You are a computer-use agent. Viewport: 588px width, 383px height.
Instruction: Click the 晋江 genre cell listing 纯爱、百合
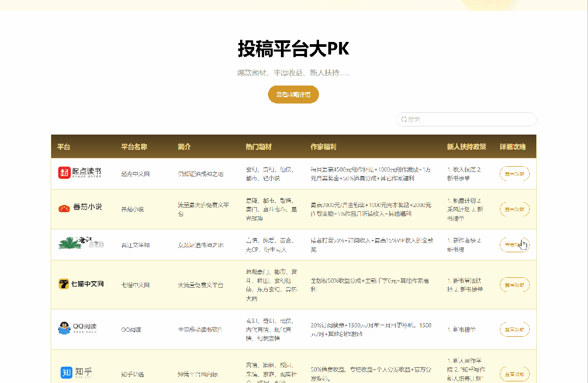point(269,245)
